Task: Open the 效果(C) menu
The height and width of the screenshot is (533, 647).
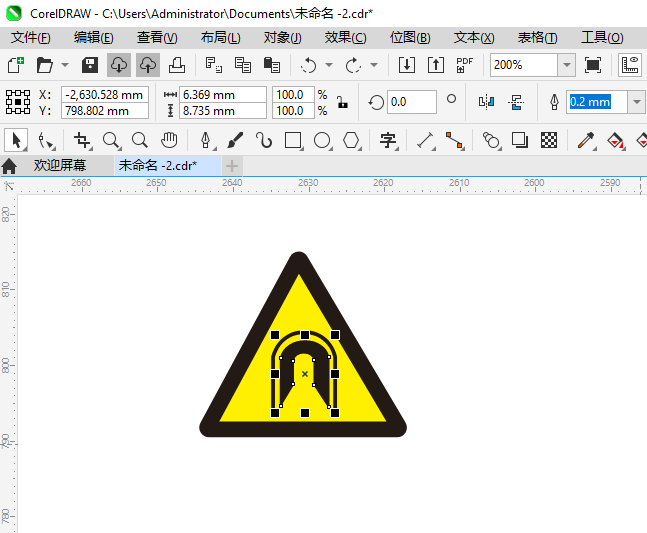Action: pos(345,38)
